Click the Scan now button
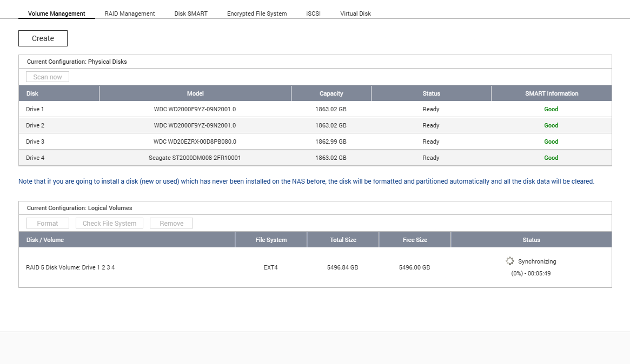Image resolution: width=630 pixels, height=364 pixels. pos(48,77)
